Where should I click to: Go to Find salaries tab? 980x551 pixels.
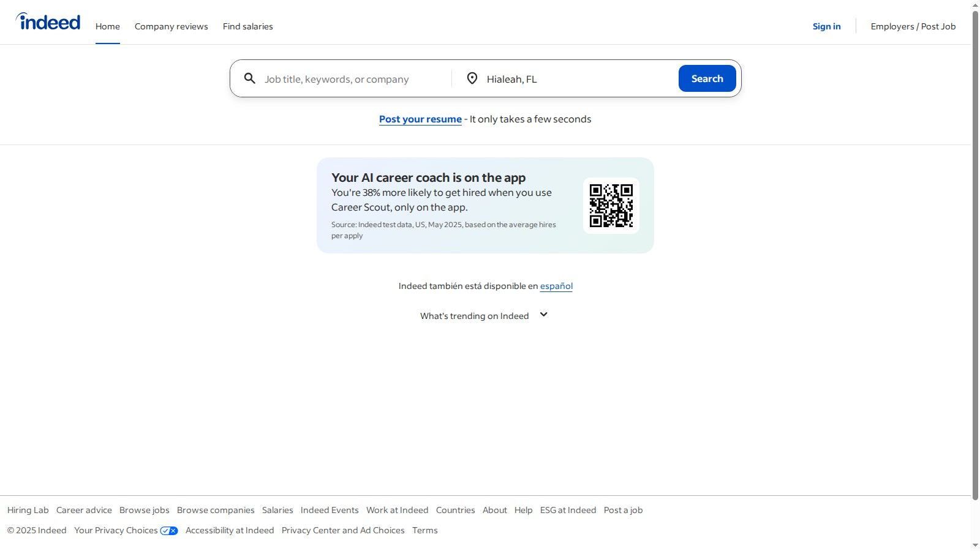point(248,26)
